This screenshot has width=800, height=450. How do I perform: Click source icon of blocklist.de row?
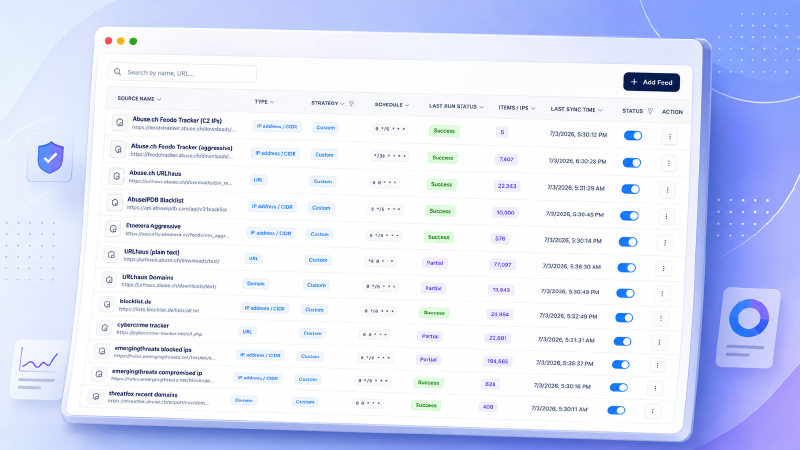(x=107, y=304)
